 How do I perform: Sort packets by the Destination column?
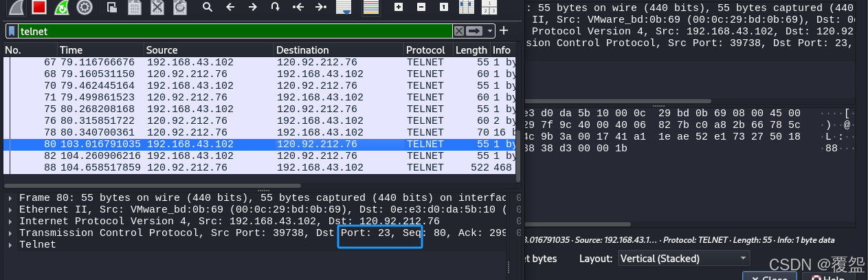tap(339, 50)
